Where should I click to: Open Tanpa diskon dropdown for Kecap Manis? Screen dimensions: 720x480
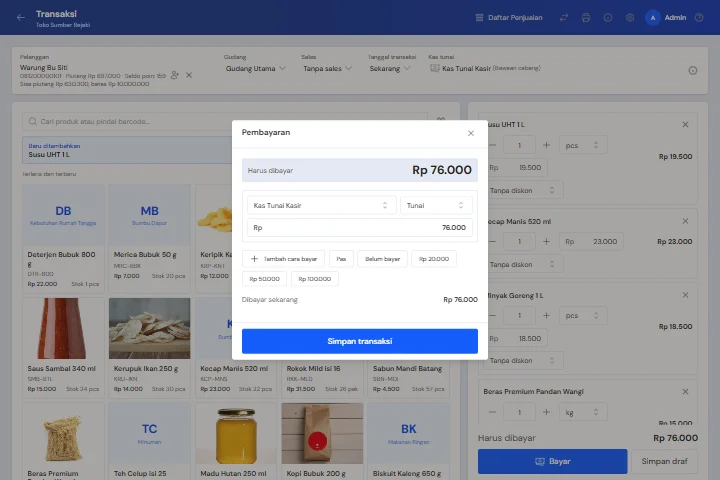pos(523,264)
